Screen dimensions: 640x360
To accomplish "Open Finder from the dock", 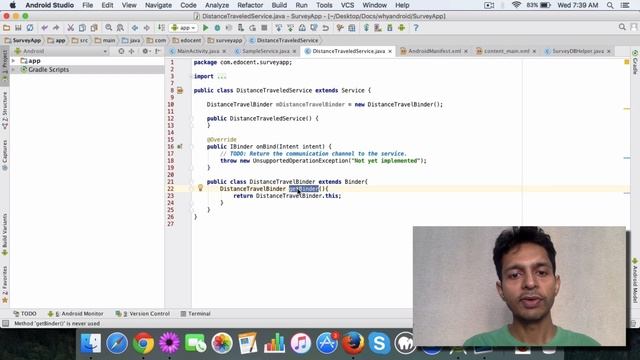I will pyautogui.click(x=91, y=343).
